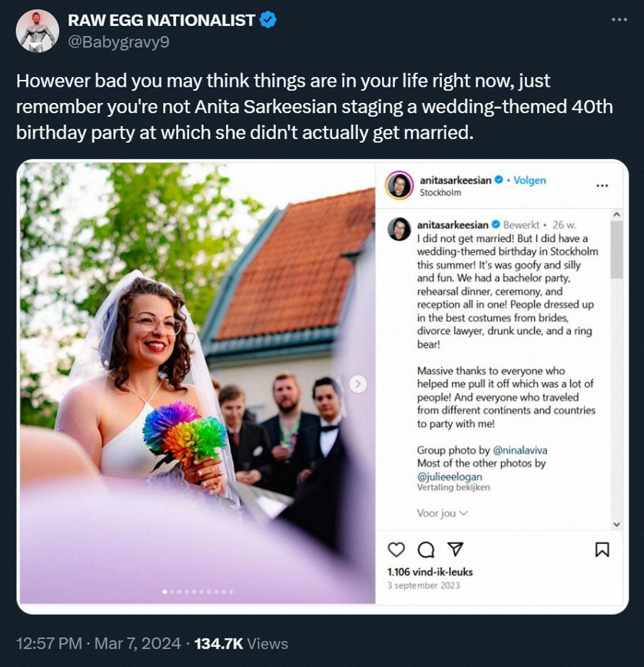Expand the 'Voor jou' dropdown
Screen dimensions: 644x667
[x=442, y=513]
